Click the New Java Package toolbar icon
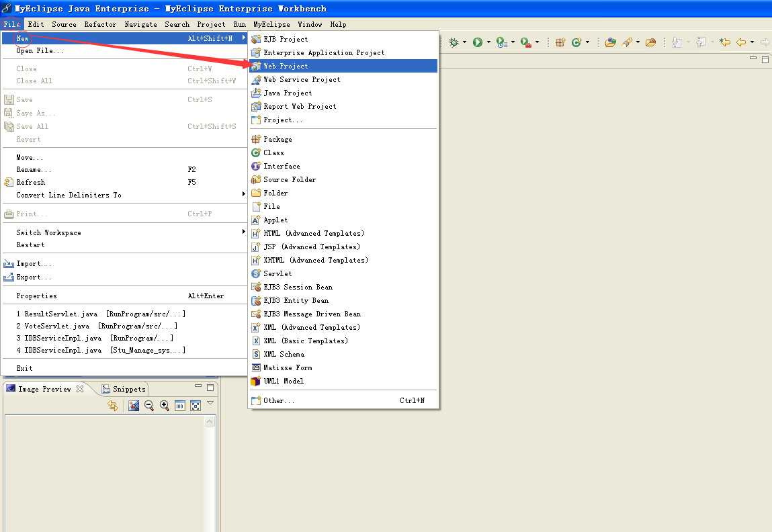The height and width of the screenshot is (532, 772). (x=560, y=42)
